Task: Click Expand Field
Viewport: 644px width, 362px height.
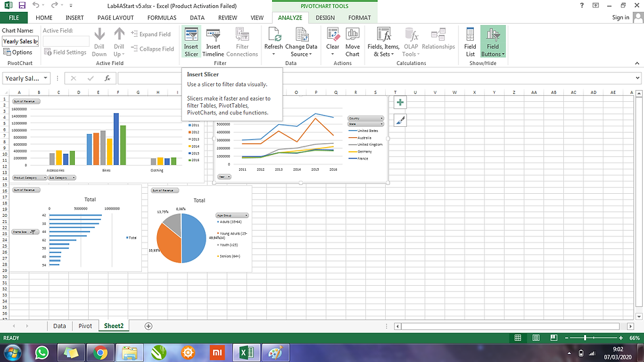Action: (x=150, y=34)
